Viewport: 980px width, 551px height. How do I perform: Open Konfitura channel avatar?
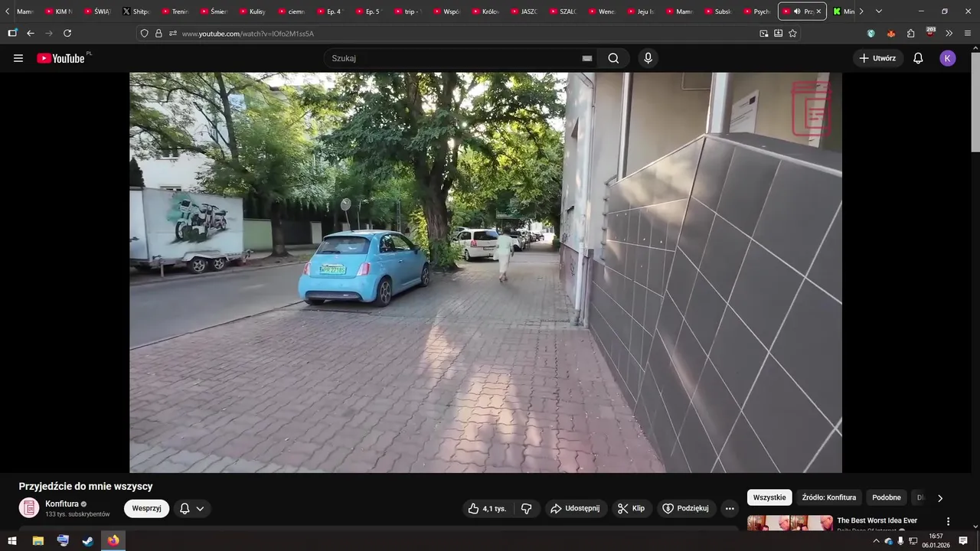click(x=29, y=508)
